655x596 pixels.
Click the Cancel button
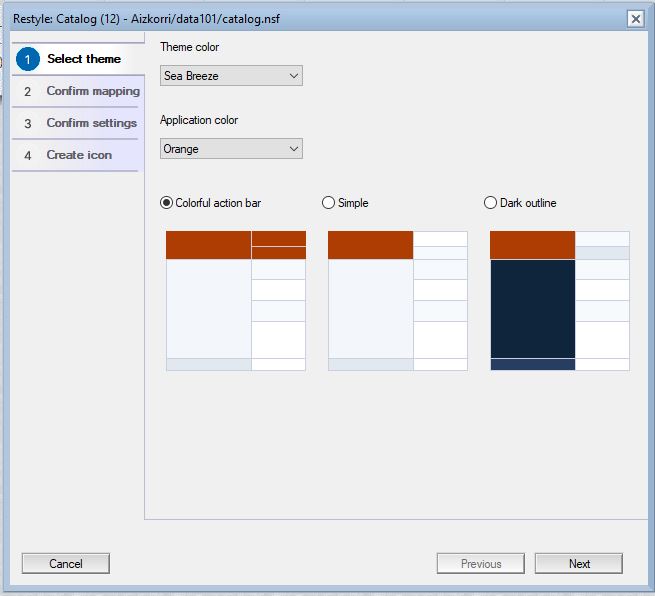pyautogui.click(x=66, y=564)
